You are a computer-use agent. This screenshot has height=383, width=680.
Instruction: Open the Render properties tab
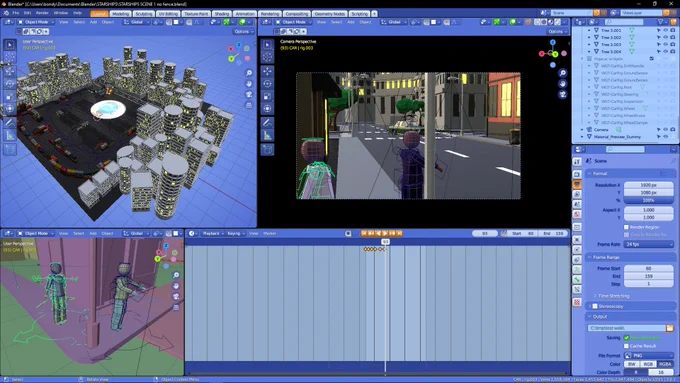pos(577,174)
